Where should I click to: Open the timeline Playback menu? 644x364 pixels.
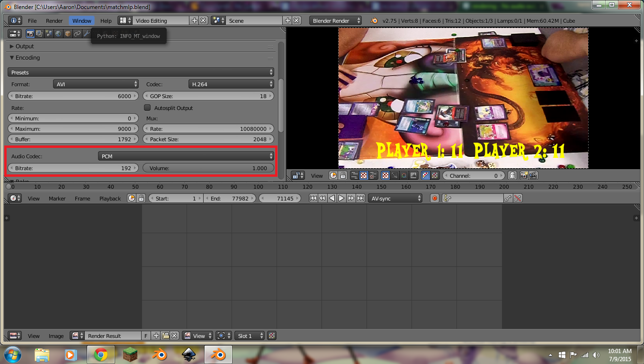pos(110,198)
